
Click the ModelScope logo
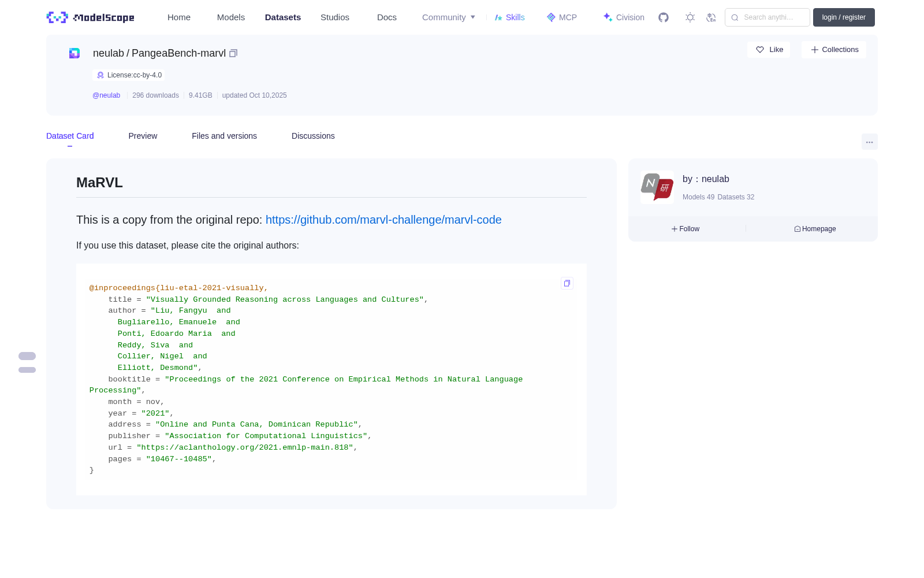tap(91, 17)
